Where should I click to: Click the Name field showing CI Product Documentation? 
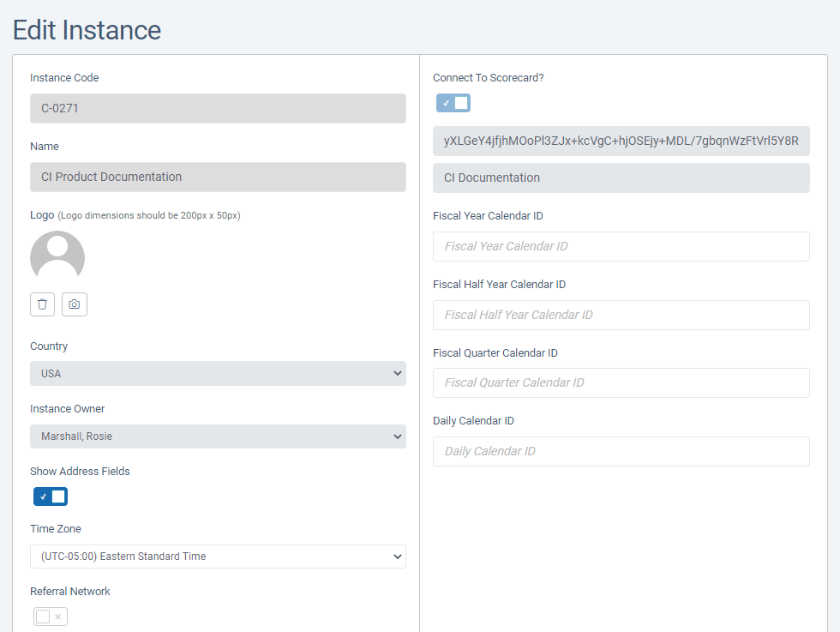[x=218, y=178]
